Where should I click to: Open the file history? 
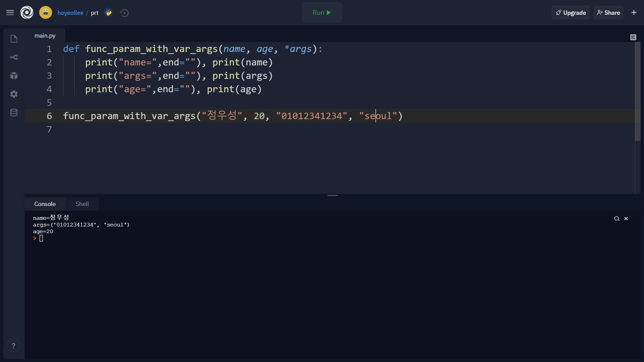[x=124, y=13]
